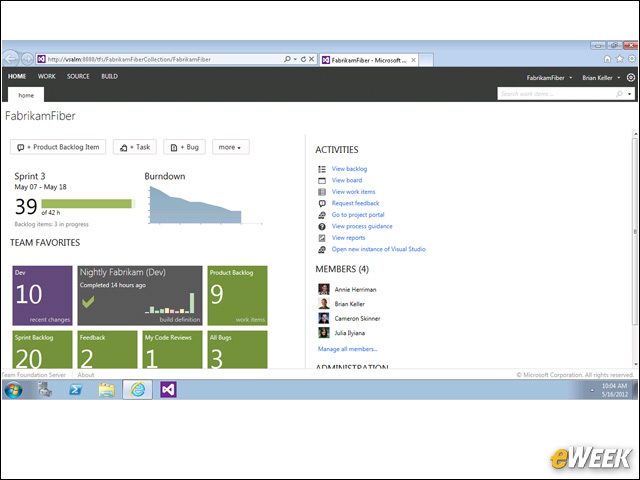Click the refresh icon in address bar
The width and height of the screenshot is (640, 480).
pyautogui.click(x=303, y=59)
